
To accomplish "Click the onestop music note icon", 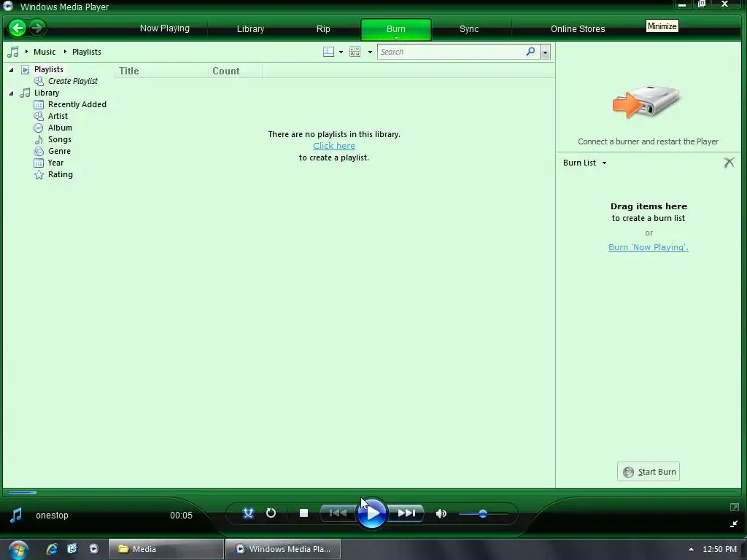I will tap(16, 516).
